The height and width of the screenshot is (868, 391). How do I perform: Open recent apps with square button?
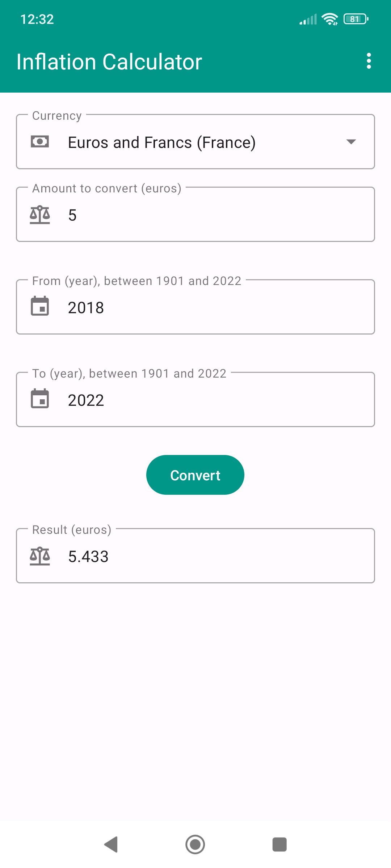[x=279, y=844]
